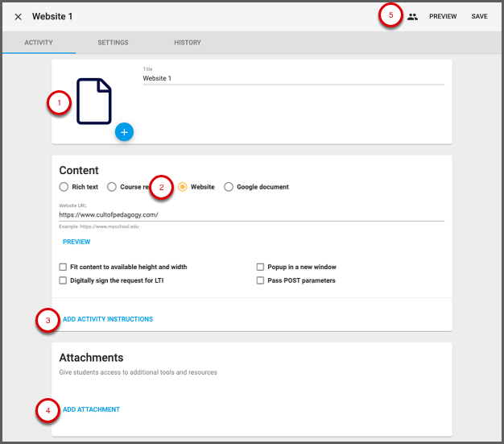
Task: Click into the Website URL field
Action: pos(251,215)
